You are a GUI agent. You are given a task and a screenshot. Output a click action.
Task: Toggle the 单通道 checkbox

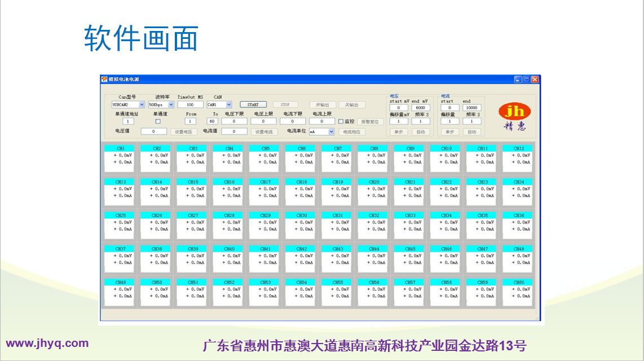click(158, 121)
